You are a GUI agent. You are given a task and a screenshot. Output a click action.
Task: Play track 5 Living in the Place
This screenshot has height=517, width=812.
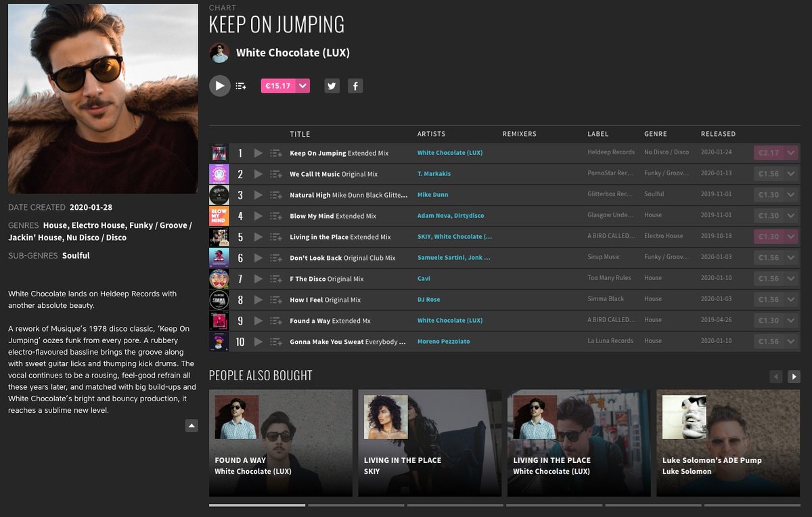pos(258,237)
